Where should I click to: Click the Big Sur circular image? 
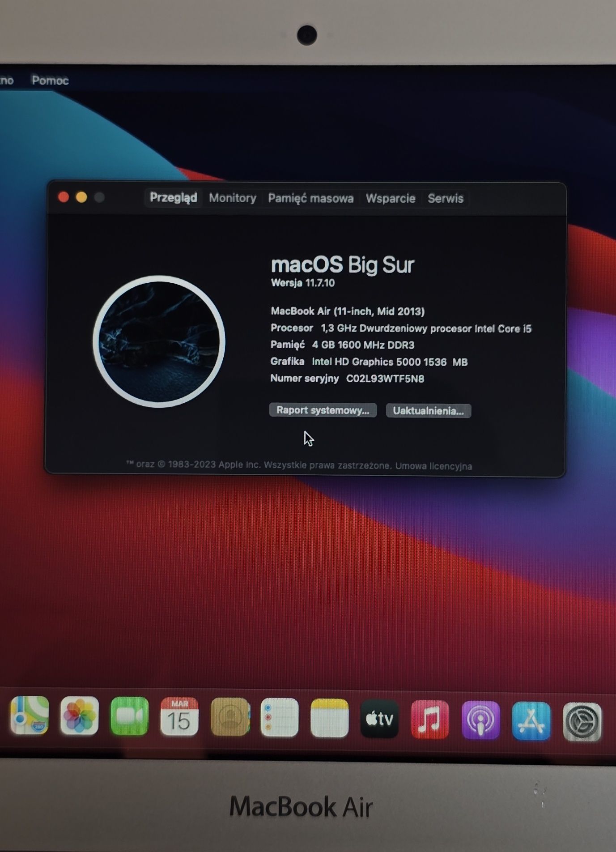pos(159,341)
